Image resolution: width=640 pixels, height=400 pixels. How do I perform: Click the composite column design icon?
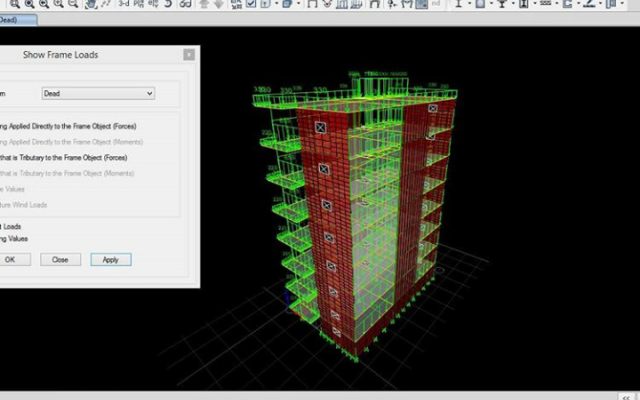click(x=524, y=4)
